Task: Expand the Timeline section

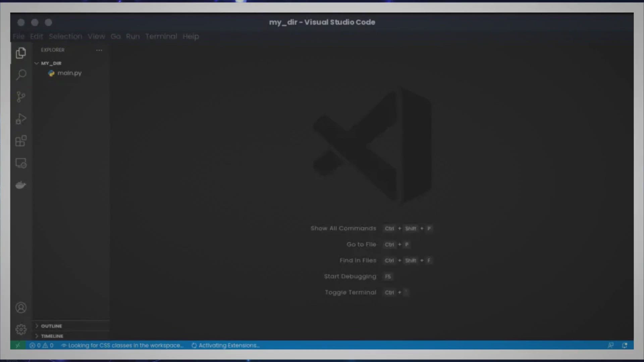Action: pyautogui.click(x=71, y=336)
